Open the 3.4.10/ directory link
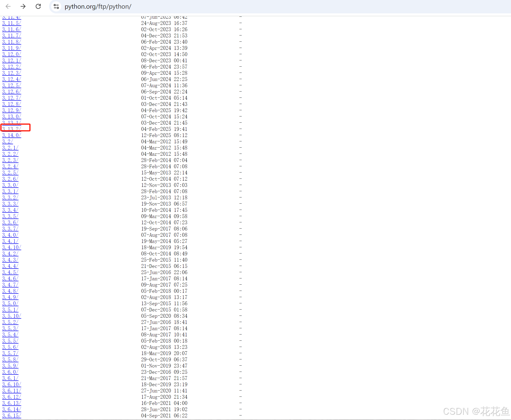This screenshot has height=420, width=511. coord(11,247)
